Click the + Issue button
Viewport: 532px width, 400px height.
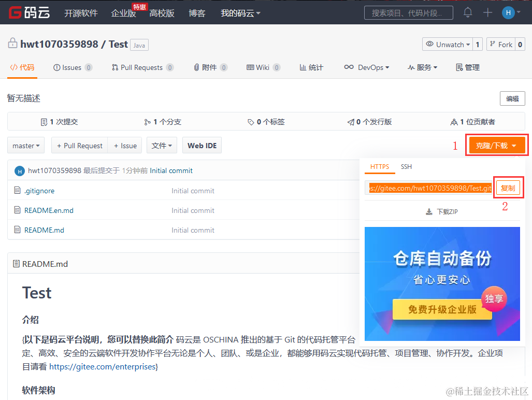coord(125,146)
